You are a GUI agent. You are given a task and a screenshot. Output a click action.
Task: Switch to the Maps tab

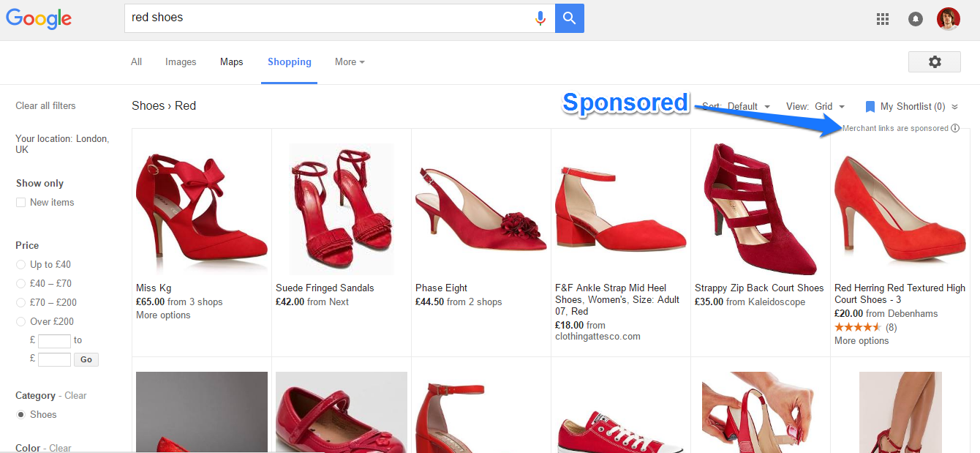[x=231, y=62]
